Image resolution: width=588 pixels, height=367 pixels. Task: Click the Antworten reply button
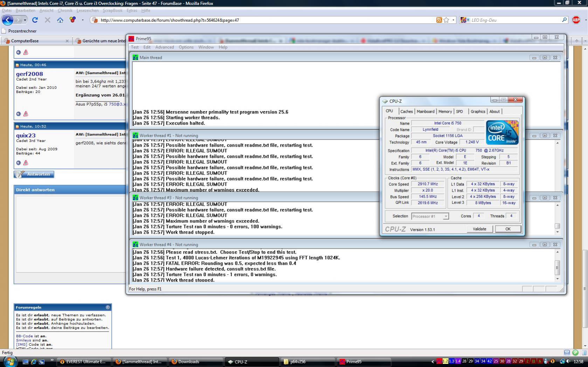(34, 174)
